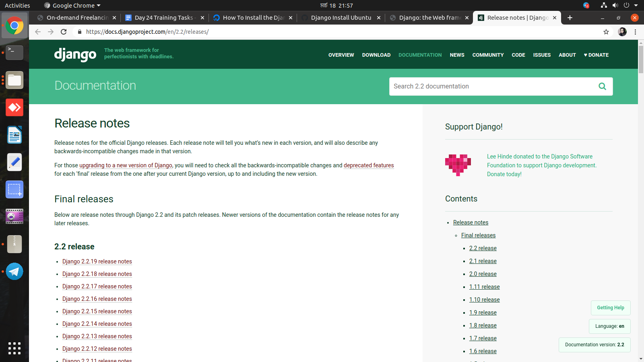Open the AnyDesk app in the dock
This screenshot has height=362, width=644.
(x=14, y=107)
